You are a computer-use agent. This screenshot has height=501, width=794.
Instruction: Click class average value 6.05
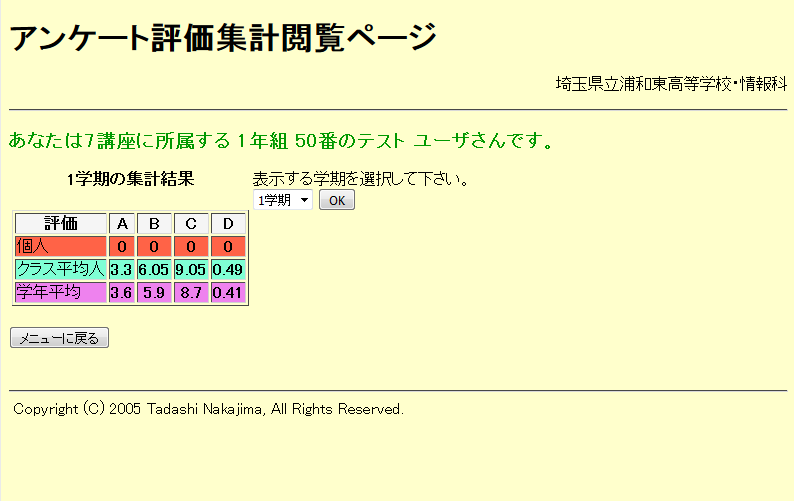(153, 269)
